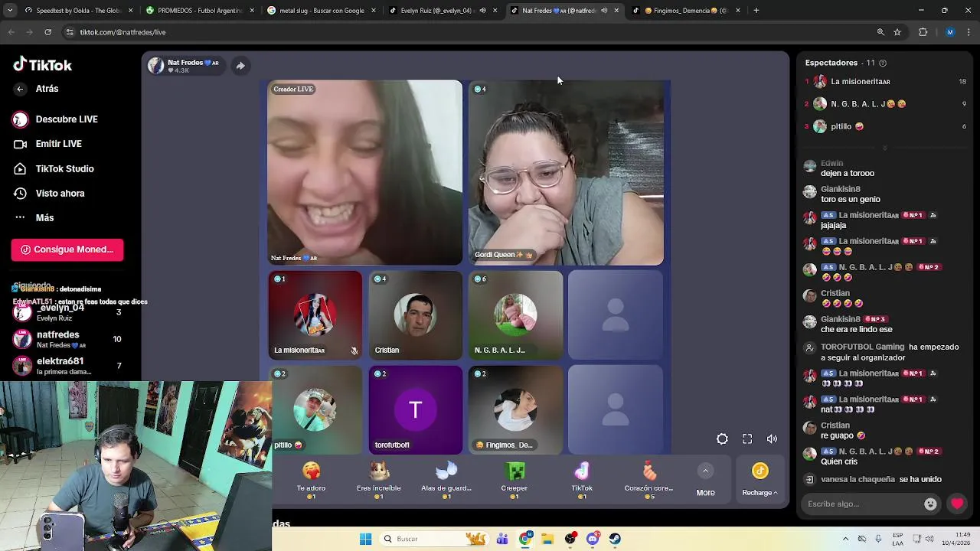Viewport: 980px width, 551px height.
Task: Click the TikTok logo in the sidebar
Action: pyautogui.click(x=42, y=65)
